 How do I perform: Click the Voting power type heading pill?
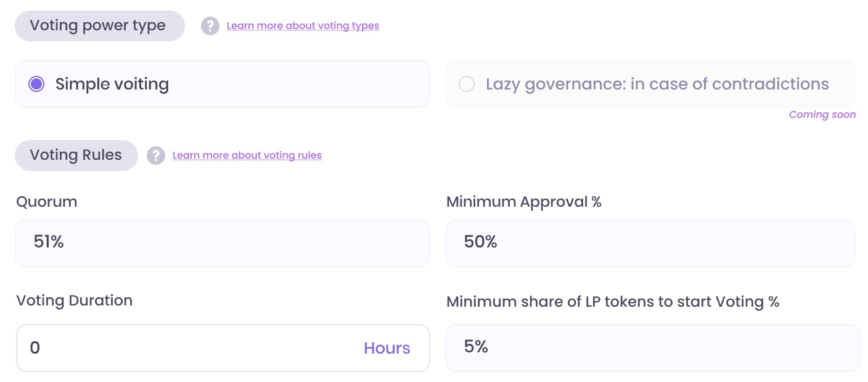point(99,26)
